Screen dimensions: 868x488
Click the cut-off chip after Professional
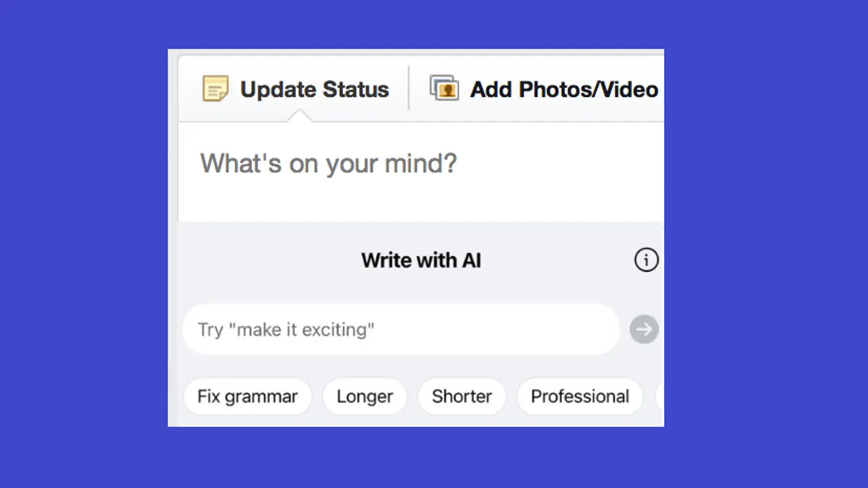(659, 396)
